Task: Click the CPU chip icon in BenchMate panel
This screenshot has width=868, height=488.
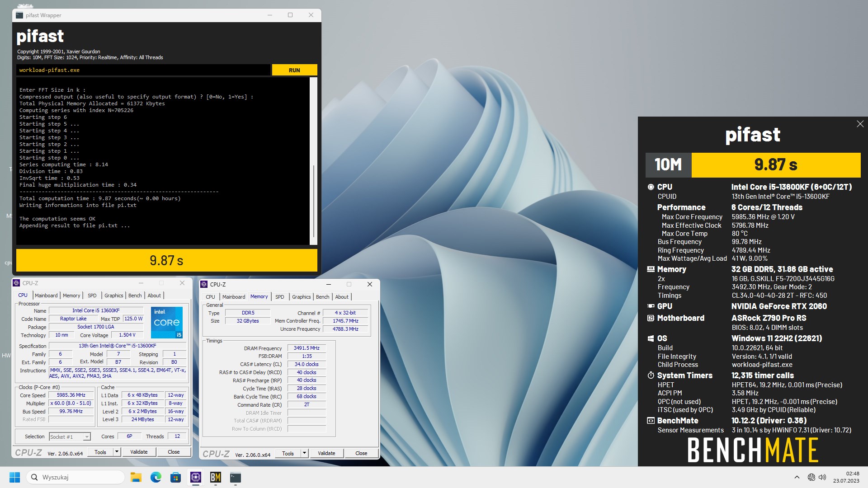Action: click(651, 187)
